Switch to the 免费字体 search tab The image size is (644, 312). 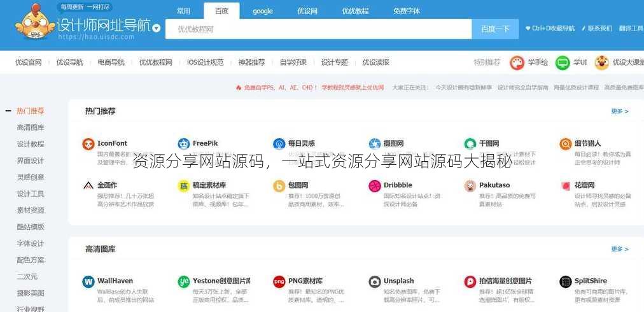(x=407, y=11)
